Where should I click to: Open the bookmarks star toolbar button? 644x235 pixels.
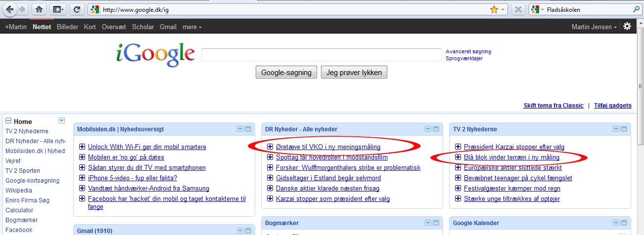(58, 9)
